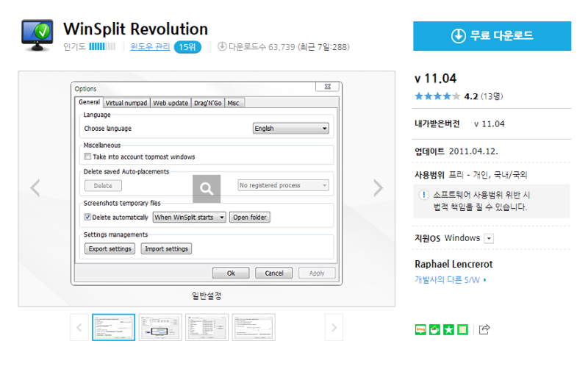Open 'No registered process' dropdown
Viewport: 588px width, 369px height.
point(283,185)
